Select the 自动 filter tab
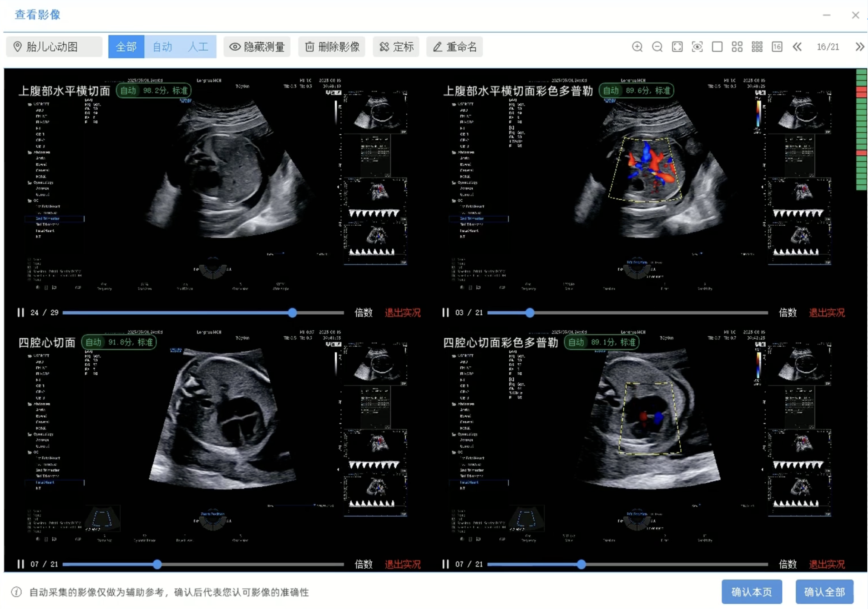The width and height of the screenshot is (868, 609). click(x=162, y=47)
